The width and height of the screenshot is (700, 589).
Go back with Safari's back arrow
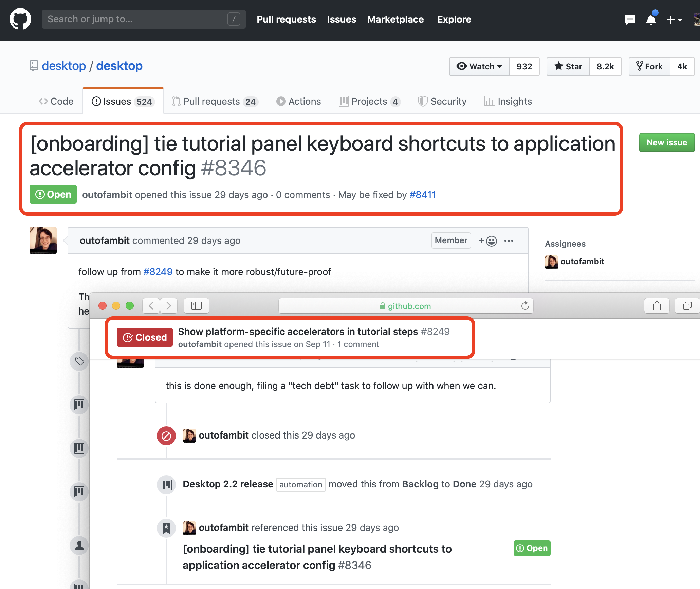pyautogui.click(x=151, y=306)
